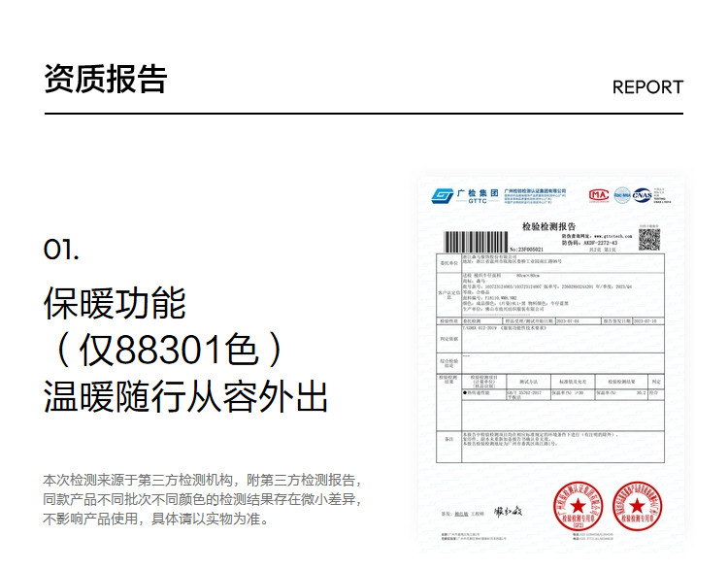This screenshot has width=728, height=570.
Task: Click the grey third-party testing disclaimer paragraph
Action: 203,499
